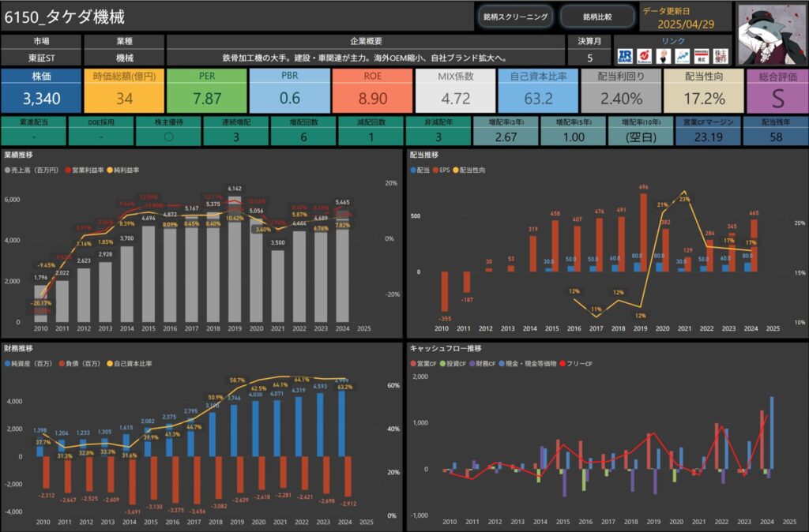This screenshot has width=809, height=532.
Task: Select the 配当利回り 2.40% card
Action: 621,91
